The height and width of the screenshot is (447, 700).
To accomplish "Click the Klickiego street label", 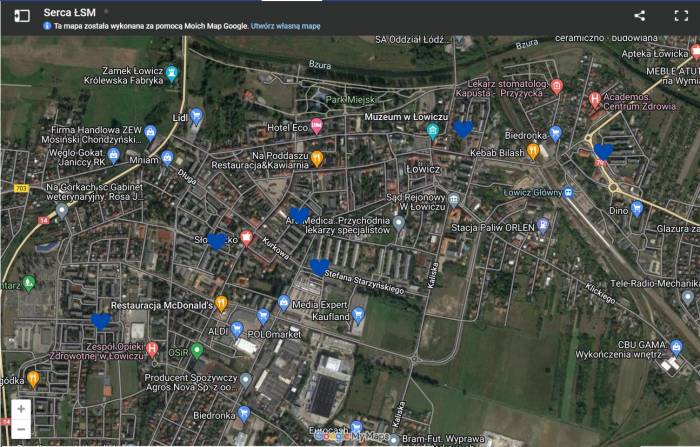I will [600, 293].
